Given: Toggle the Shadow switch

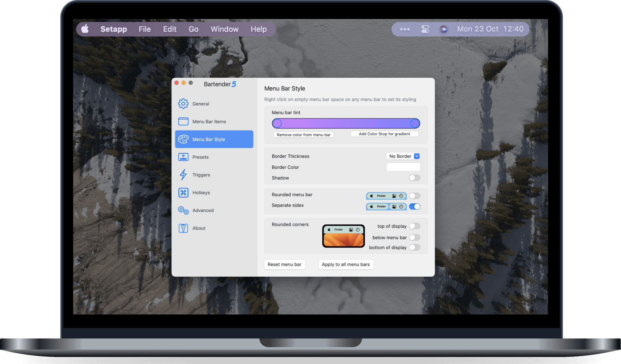Looking at the screenshot, I should pos(415,178).
